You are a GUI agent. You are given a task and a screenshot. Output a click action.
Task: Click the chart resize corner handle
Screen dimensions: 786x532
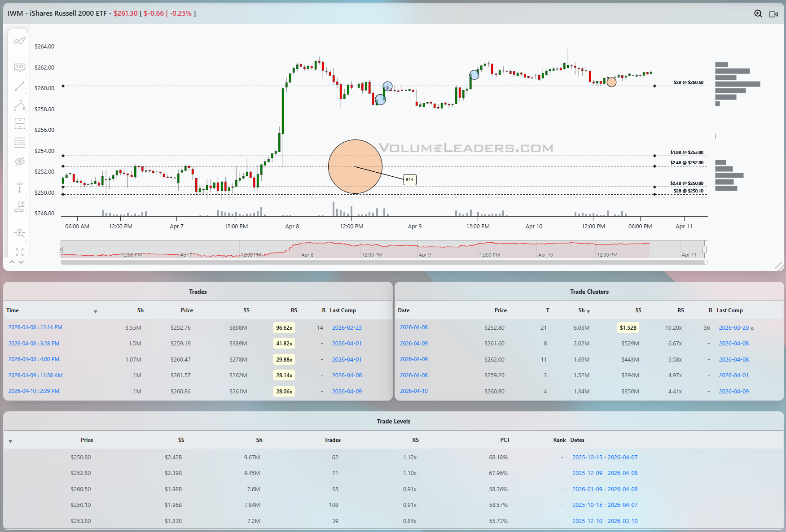click(779, 266)
